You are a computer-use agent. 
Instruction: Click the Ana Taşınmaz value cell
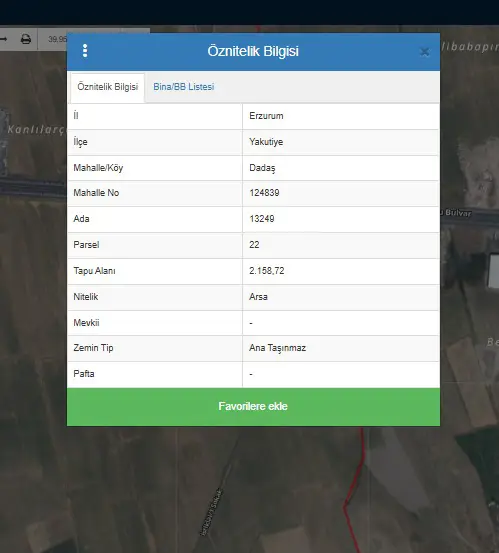pyautogui.click(x=341, y=348)
